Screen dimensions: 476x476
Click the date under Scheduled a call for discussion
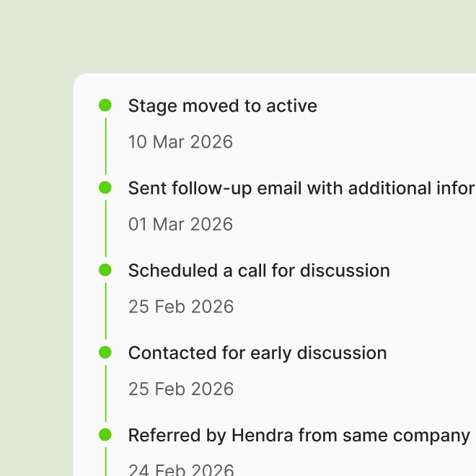(x=181, y=307)
